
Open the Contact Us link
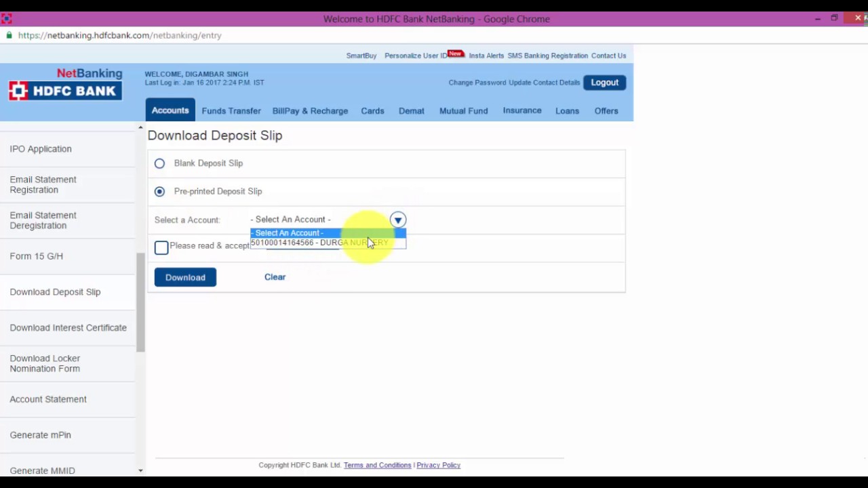(608, 56)
